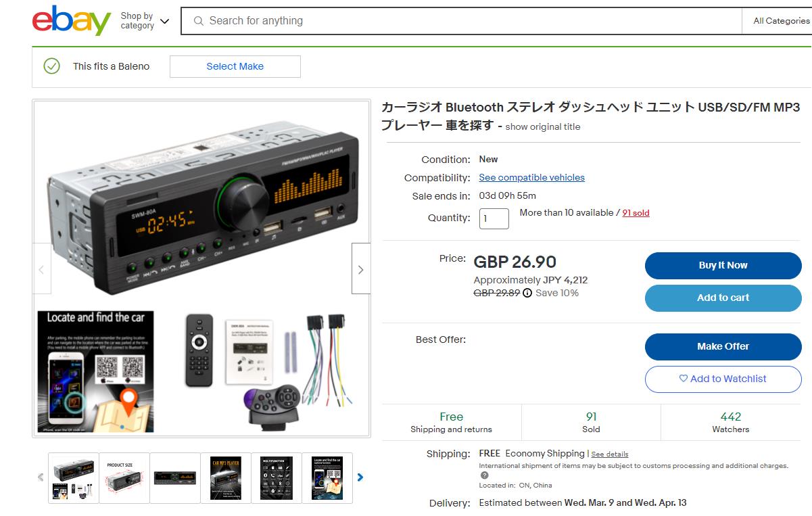Show next product image arrow

(360, 269)
